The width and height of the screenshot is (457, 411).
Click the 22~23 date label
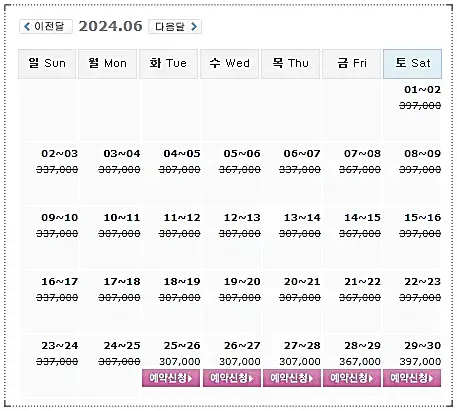point(422,282)
